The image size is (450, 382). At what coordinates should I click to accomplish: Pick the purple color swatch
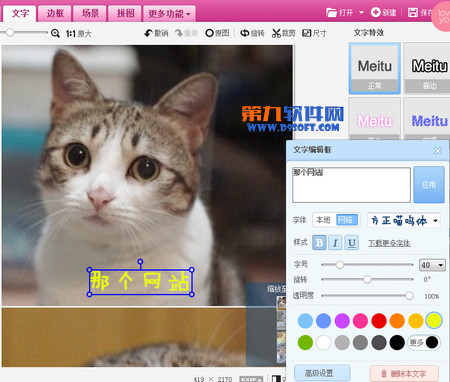342,321
